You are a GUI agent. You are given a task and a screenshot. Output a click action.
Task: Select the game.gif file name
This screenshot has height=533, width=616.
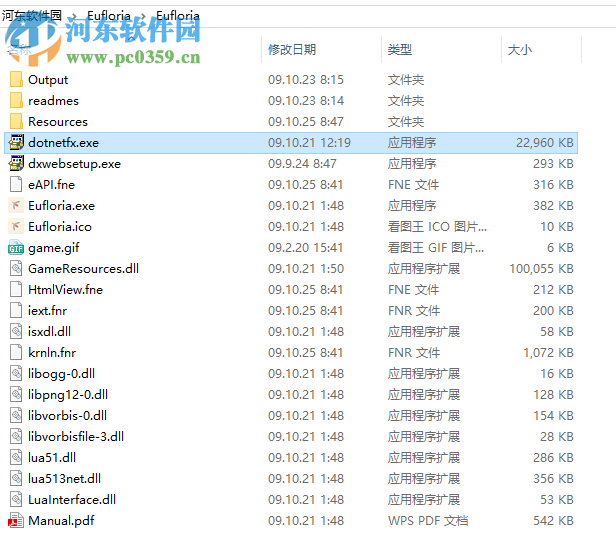(x=53, y=248)
